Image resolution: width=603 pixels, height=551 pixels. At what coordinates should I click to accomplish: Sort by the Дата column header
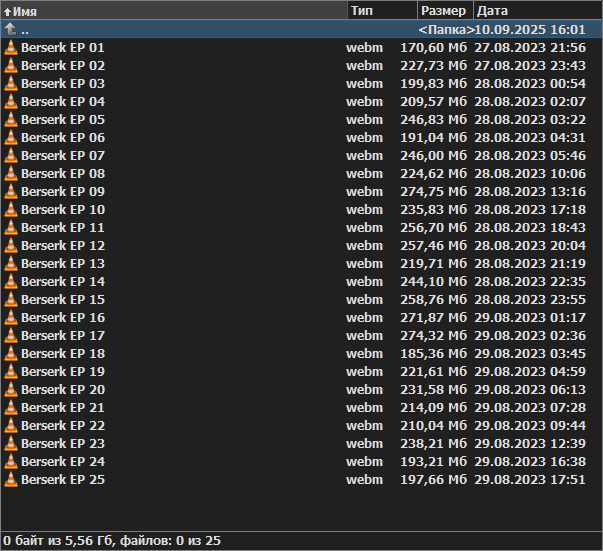tap(538, 11)
